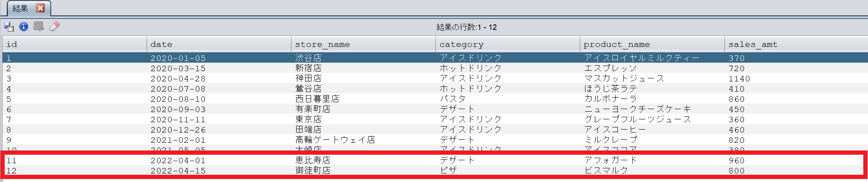Click the save results icon
The image size is (868, 182).
click(9, 27)
